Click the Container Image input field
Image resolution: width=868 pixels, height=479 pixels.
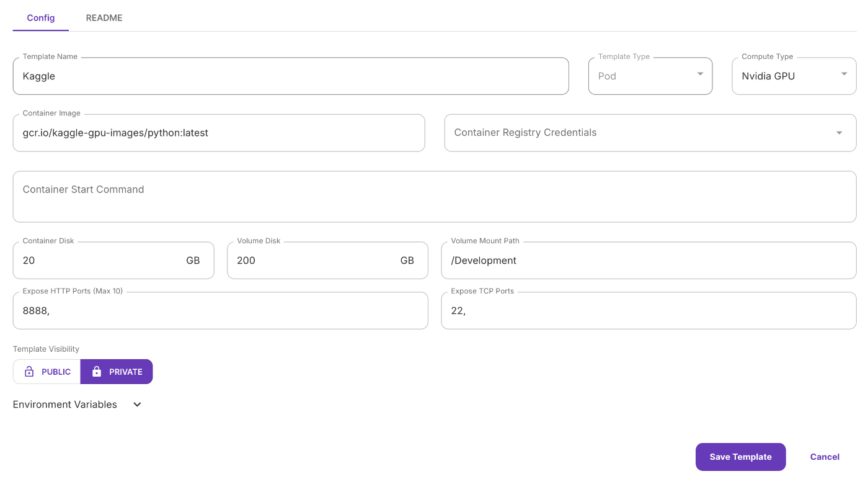pyautogui.click(x=219, y=133)
